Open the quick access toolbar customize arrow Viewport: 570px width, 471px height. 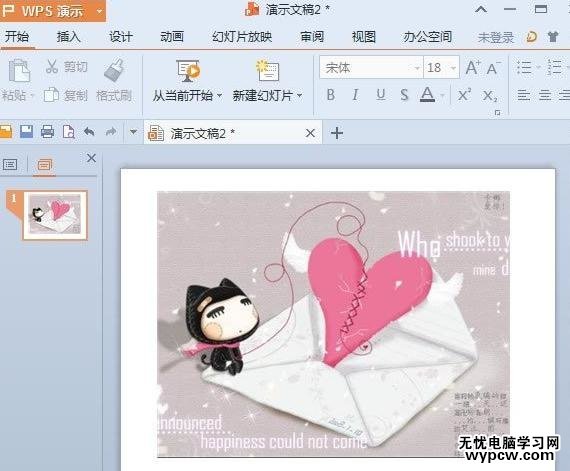coord(133,132)
